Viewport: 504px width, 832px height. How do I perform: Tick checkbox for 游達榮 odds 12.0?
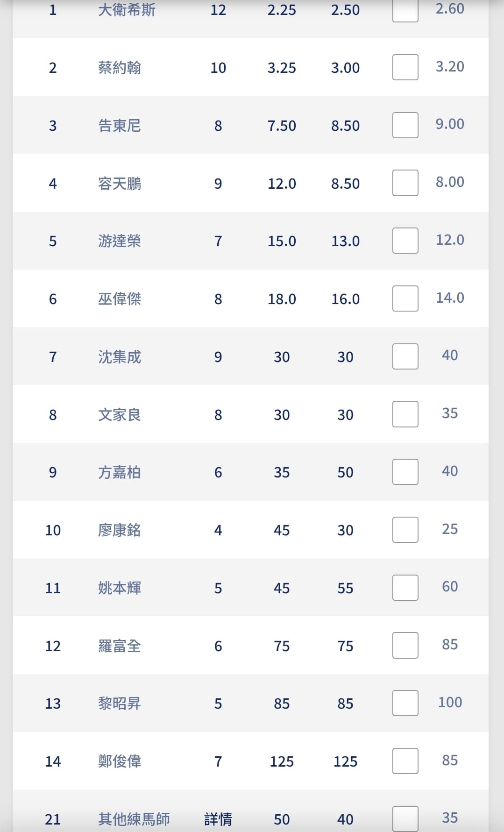coord(405,241)
